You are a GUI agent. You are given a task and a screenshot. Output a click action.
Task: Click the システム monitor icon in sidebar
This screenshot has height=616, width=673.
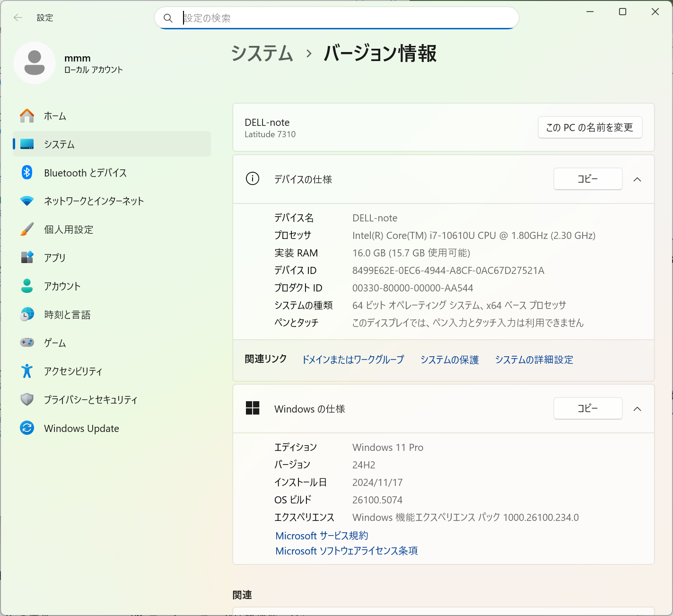[x=27, y=144]
